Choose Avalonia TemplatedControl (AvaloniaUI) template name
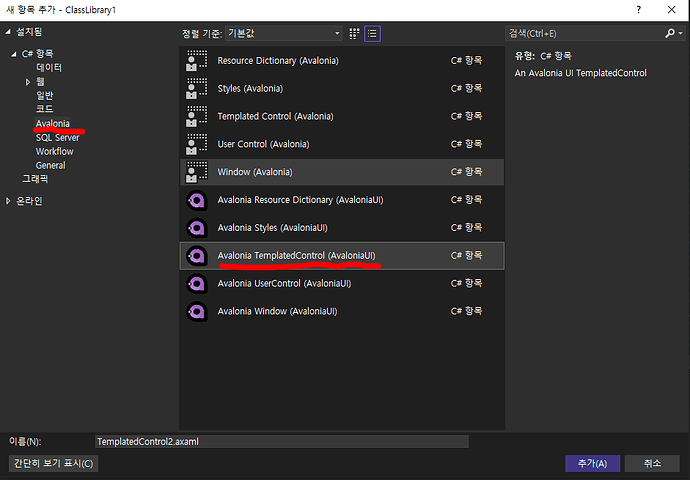 [297, 256]
